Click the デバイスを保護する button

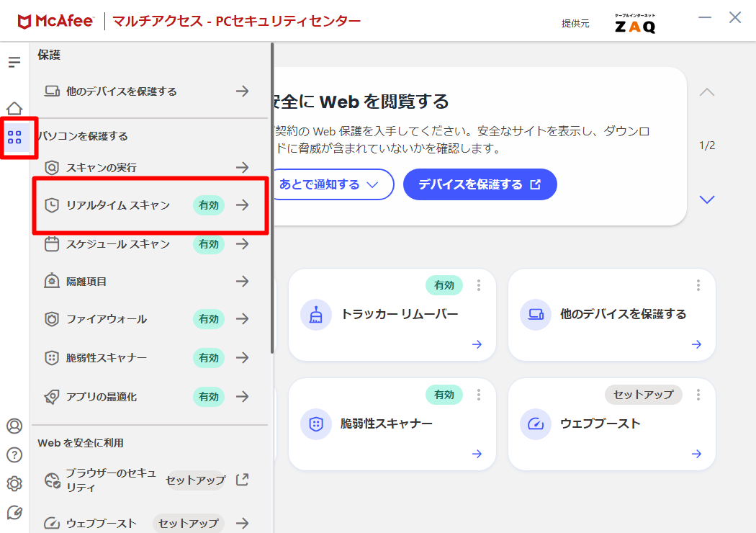click(x=480, y=184)
